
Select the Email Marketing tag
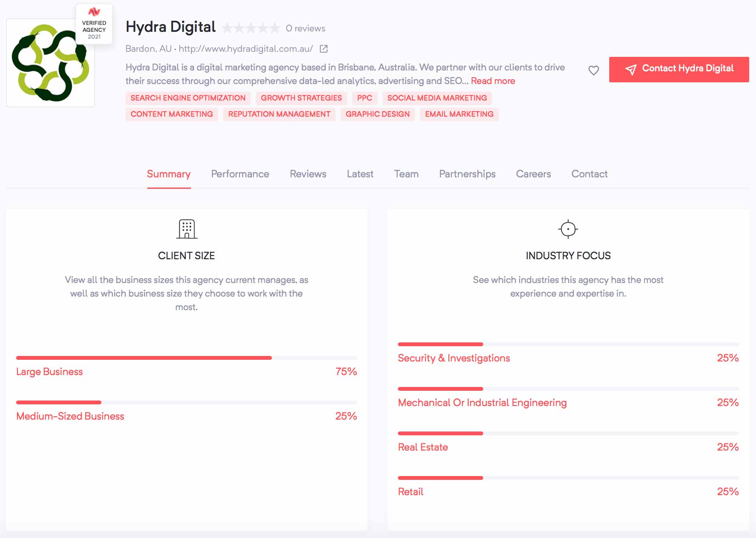(x=459, y=114)
